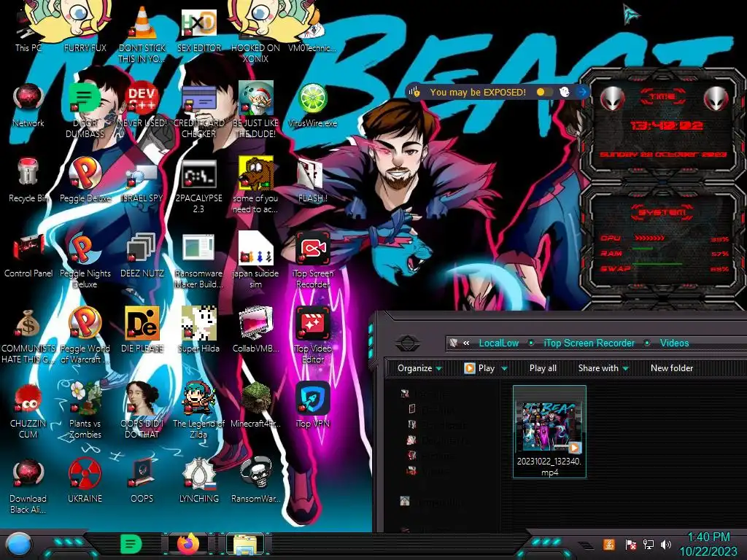Toggle the yellow switch in EXPOSED banner
The image size is (747, 560).
pos(544,92)
